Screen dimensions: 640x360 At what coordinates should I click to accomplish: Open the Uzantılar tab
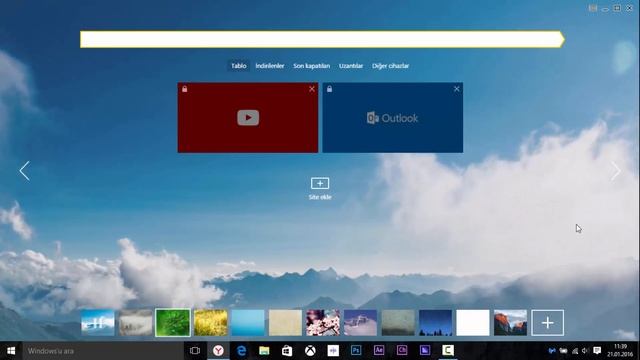coord(351,66)
